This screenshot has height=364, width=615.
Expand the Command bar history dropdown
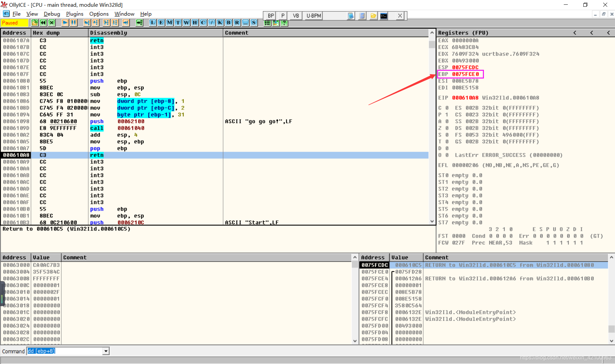click(x=106, y=351)
